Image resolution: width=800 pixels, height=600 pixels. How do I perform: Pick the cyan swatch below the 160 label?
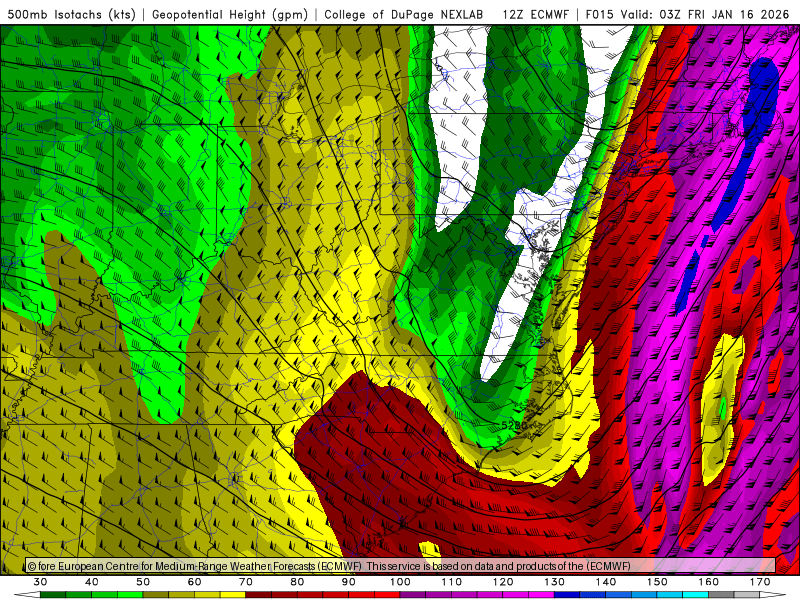point(696,595)
